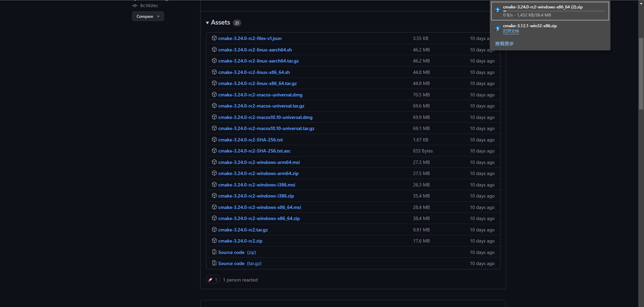Click package icon beside cmake-3.24.0-rc2.tar.gz
The image size is (644, 307).
214,229
